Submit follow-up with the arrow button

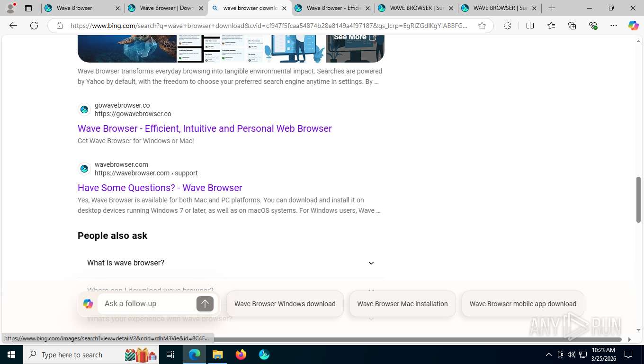(205, 304)
